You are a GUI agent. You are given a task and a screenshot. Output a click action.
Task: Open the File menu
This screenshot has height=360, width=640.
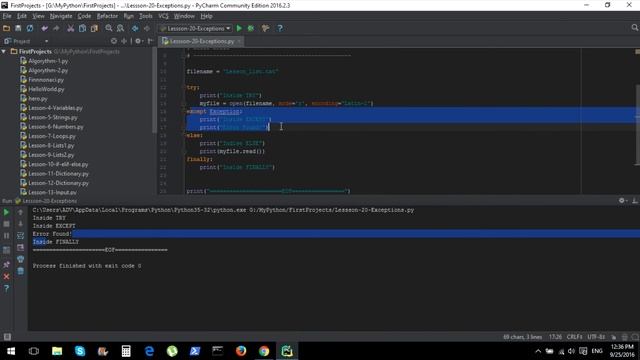tap(7, 16)
